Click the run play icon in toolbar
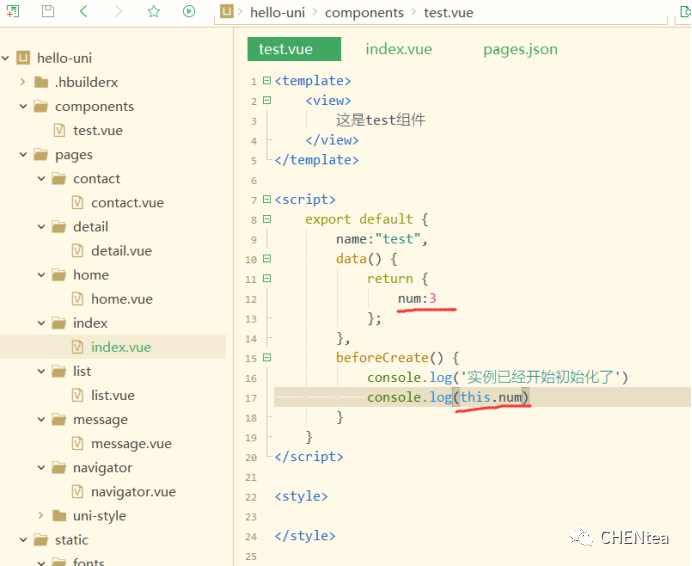This screenshot has height=566, width=692. click(x=189, y=12)
